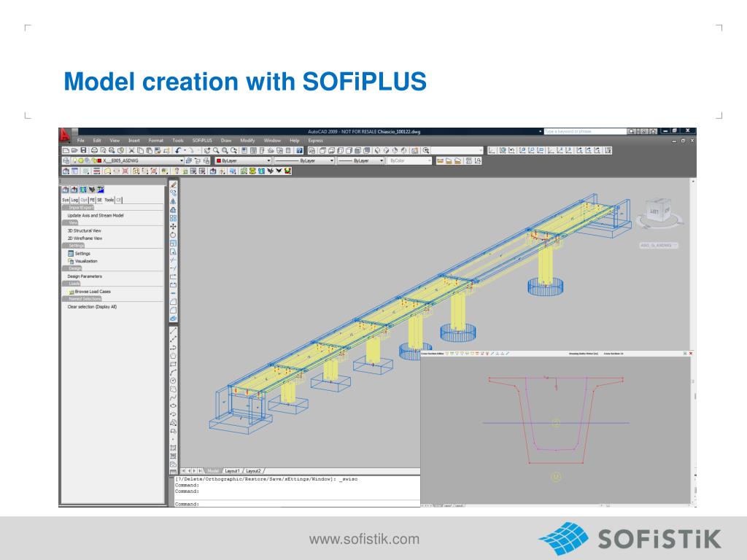This screenshot has width=747, height=560.
Task: Open the Draw menu
Action: tap(226, 141)
